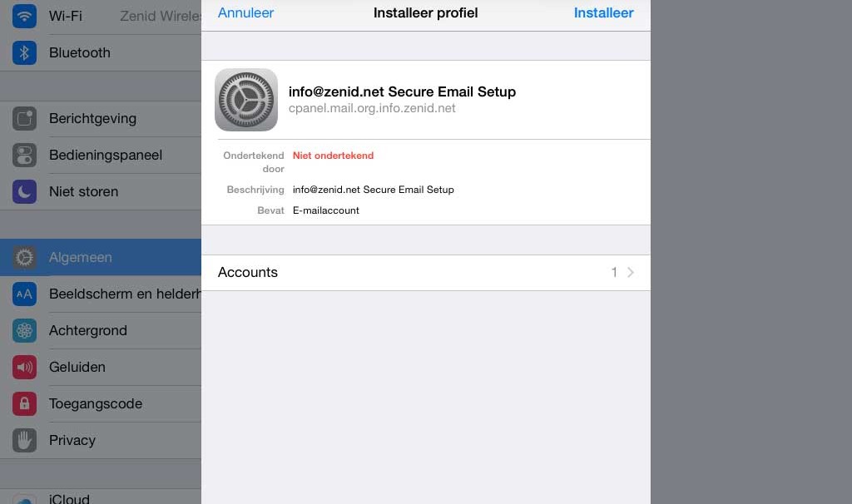Open the iCloud settings entry
The height and width of the screenshot is (504, 852).
(x=101, y=497)
